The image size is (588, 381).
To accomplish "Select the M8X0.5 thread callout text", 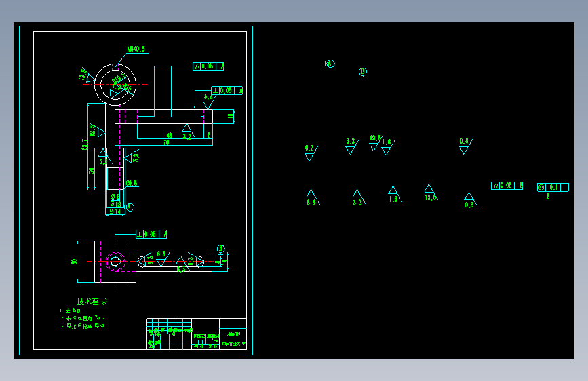I will pyautogui.click(x=136, y=49).
